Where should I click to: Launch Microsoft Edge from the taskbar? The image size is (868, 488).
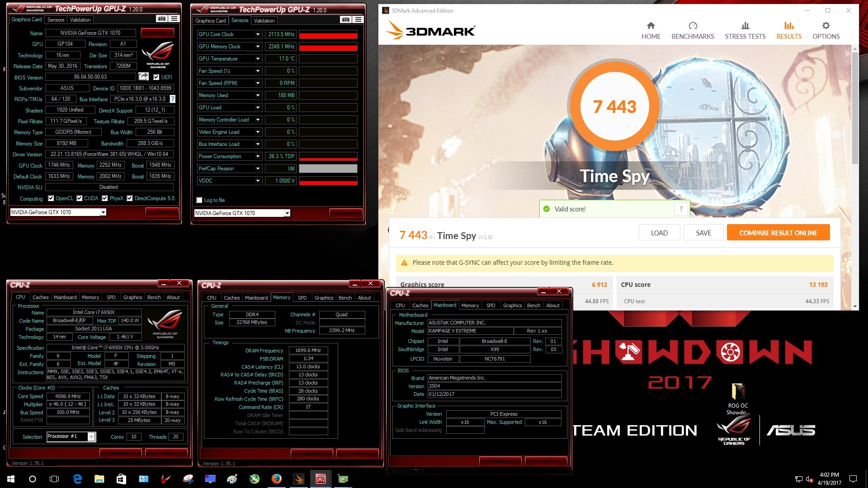tap(77, 479)
